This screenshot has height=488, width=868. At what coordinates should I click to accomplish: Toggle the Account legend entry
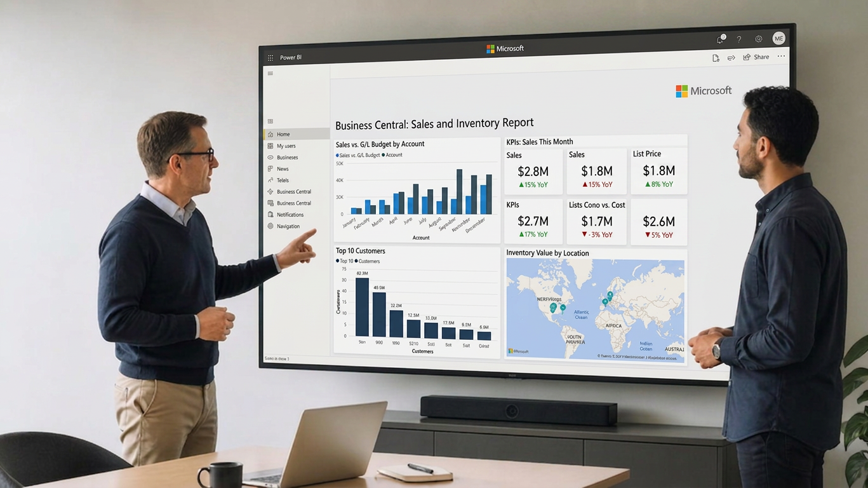392,155
